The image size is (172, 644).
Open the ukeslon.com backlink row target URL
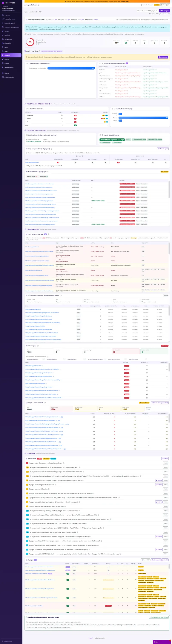(x=121, y=70)
